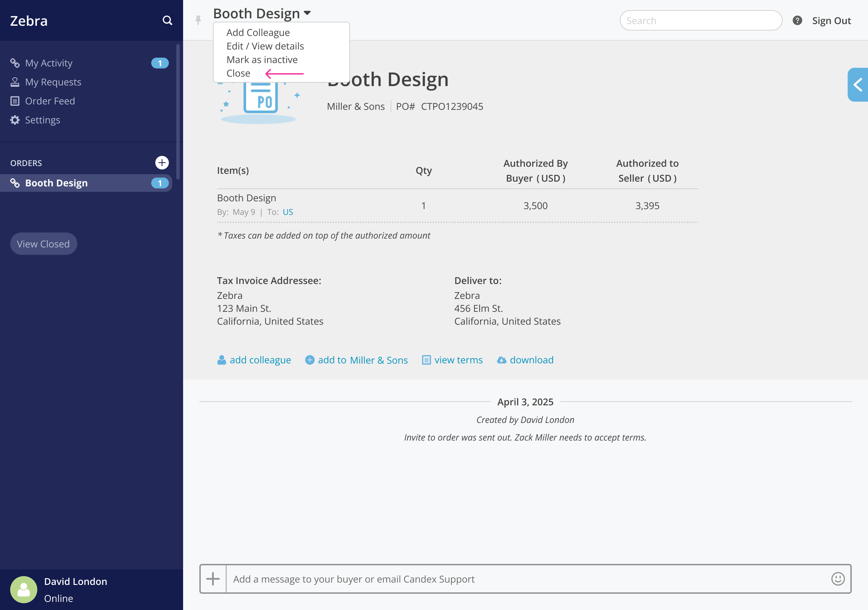Toggle the Booth Design title dropdown arrow
Image resolution: width=868 pixels, height=610 pixels.
coord(307,13)
